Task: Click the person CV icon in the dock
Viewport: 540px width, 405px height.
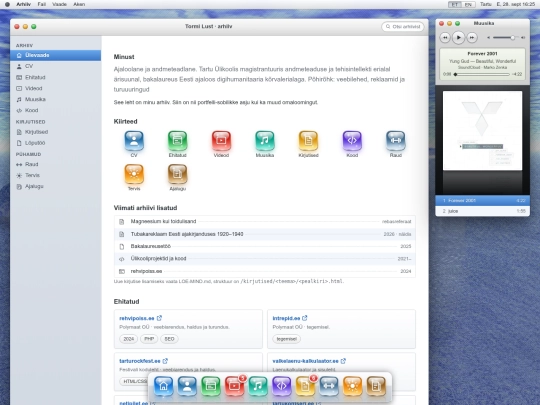Action: tap(187, 386)
